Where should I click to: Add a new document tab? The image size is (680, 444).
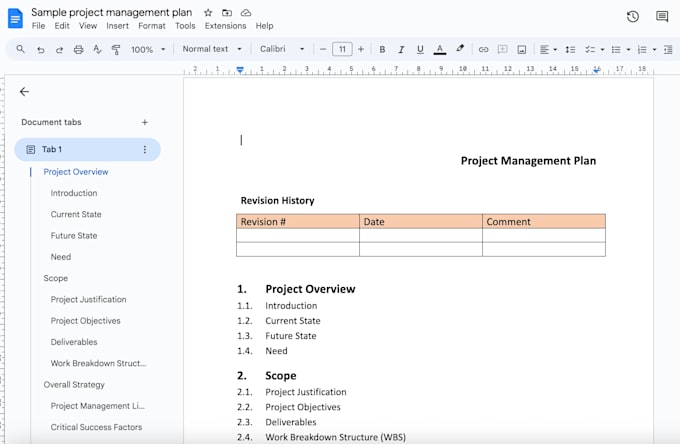(x=145, y=122)
